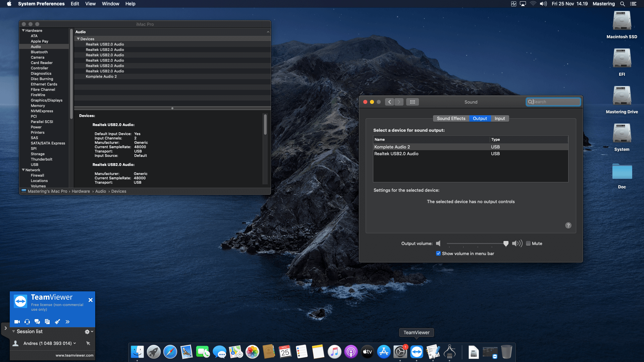
Task: Visit the www.teamviewer.com link
Action: tap(74, 355)
